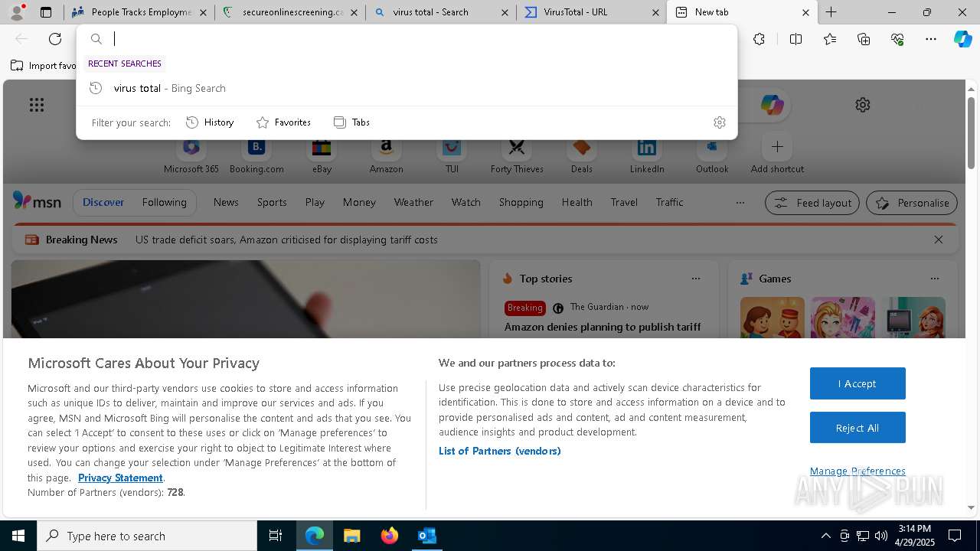Expand more MSN categories ellipsis
980x551 pixels.
(740, 203)
